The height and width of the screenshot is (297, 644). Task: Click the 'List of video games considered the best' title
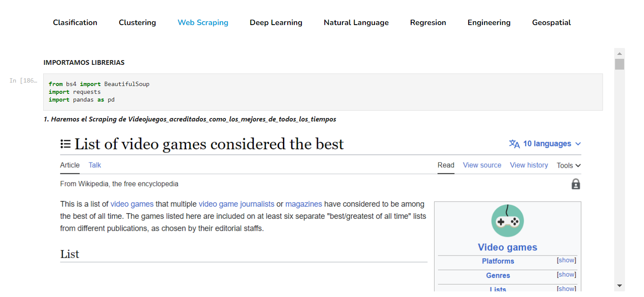coord(209,144)
